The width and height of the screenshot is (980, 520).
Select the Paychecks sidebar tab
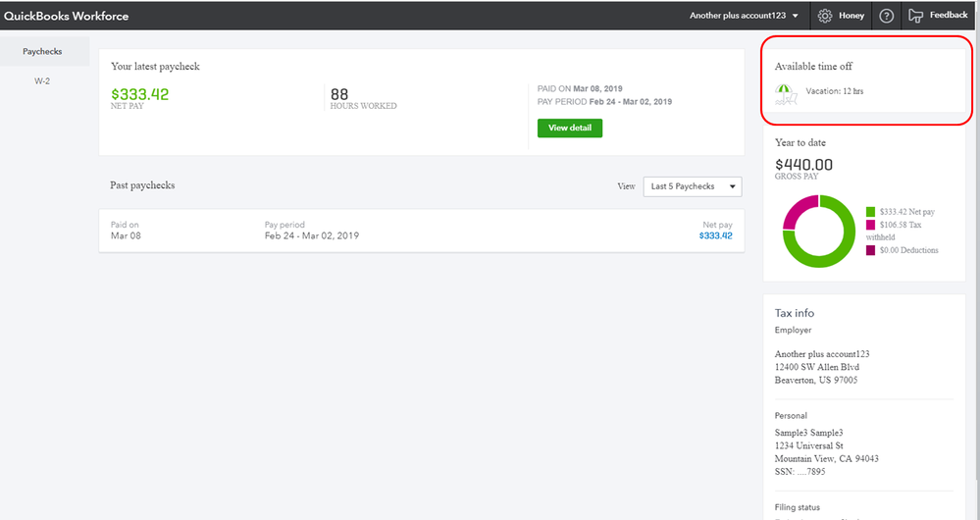tap(42, 51)
